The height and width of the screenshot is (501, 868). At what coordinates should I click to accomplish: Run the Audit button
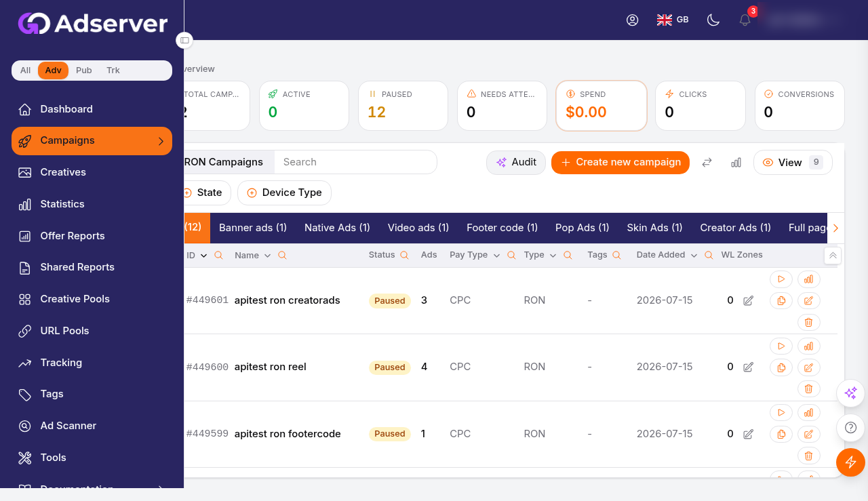[516, 162]
